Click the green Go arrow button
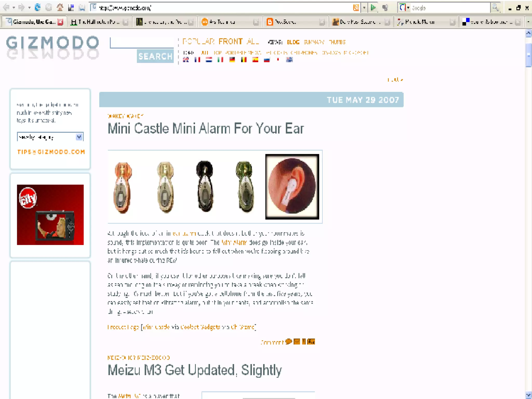The height and width of the screenshot is (399, 532). tap(373, 8)
